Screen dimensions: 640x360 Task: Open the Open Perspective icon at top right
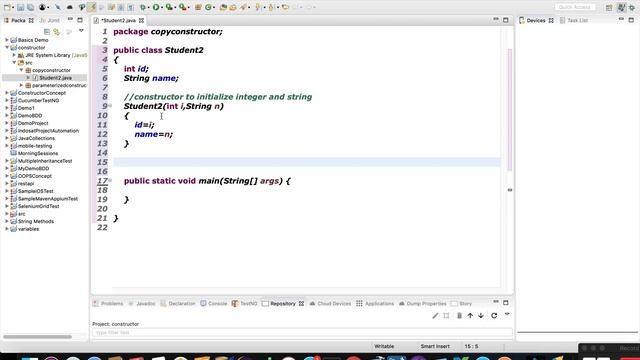(x=609, y=7)
